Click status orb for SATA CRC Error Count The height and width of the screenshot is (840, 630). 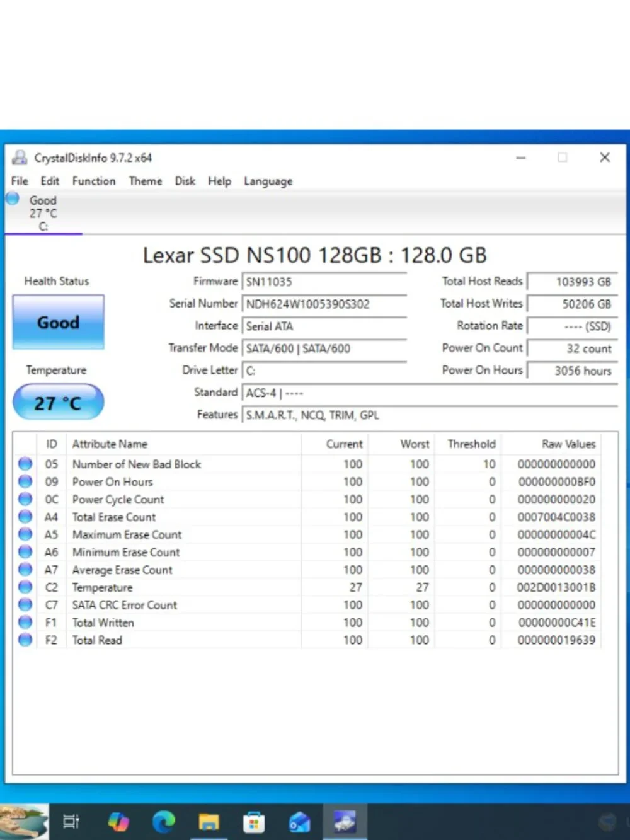pyautogui.click(x=25, y=604)
